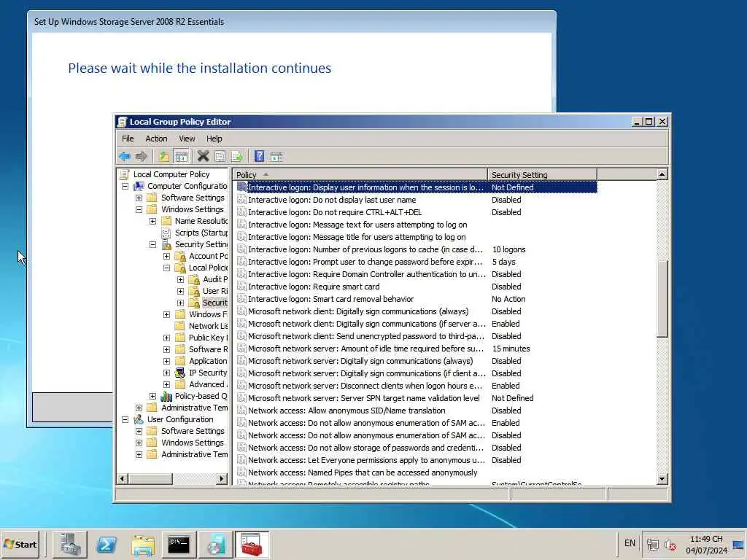This screenshot has height=560, width=747.
Task: Sort by the Policy column header
Action: (x=360, y=175)
